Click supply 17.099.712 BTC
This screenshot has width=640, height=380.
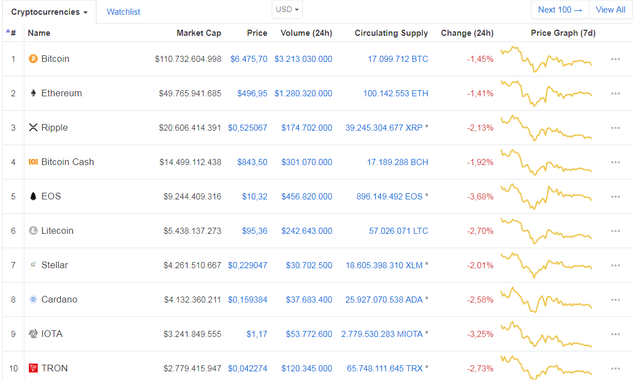[398, 59]
